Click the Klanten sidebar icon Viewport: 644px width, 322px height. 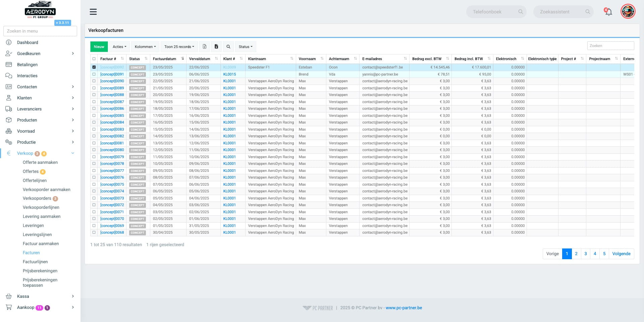coord(9,98)
